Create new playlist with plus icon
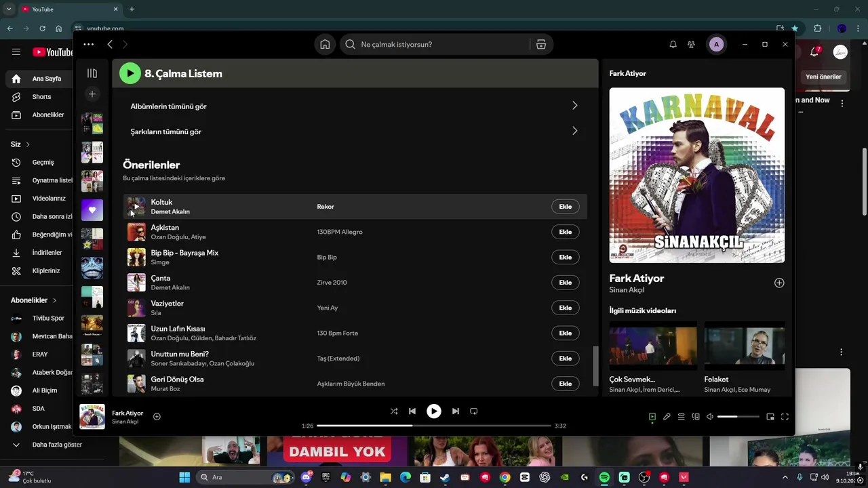Image resolution: width=868 pixels, height=488 pixels. click(x=92, y=94)
